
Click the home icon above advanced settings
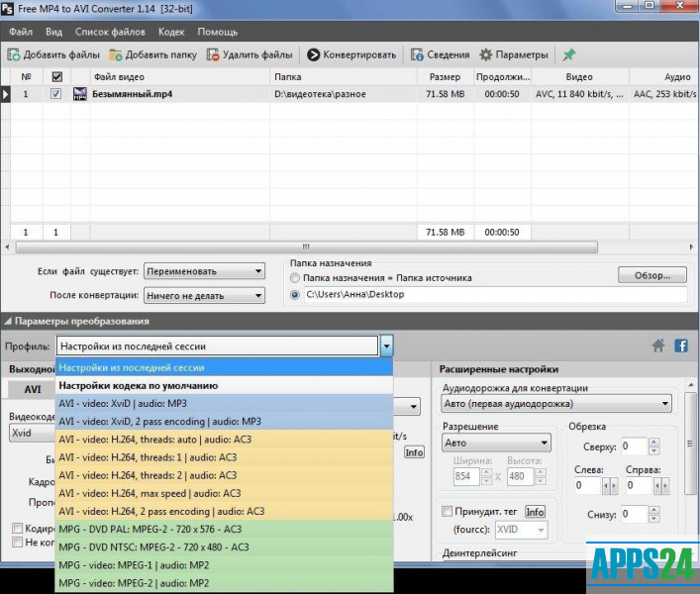(x=658, y=346)
